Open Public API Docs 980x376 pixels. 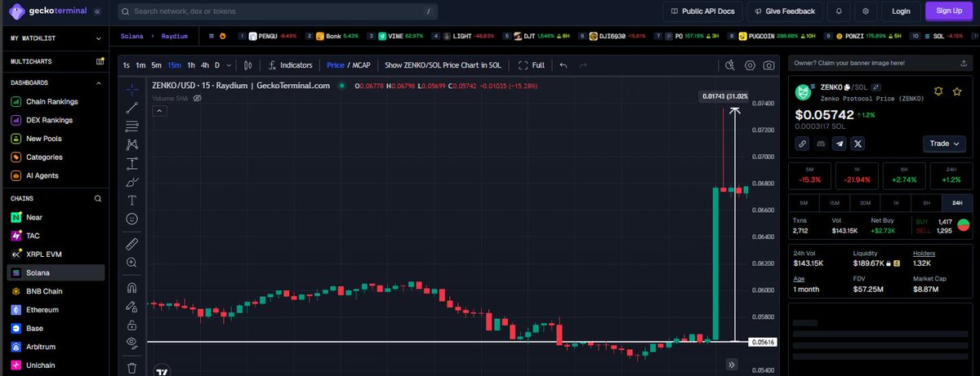tap(702, 11)
